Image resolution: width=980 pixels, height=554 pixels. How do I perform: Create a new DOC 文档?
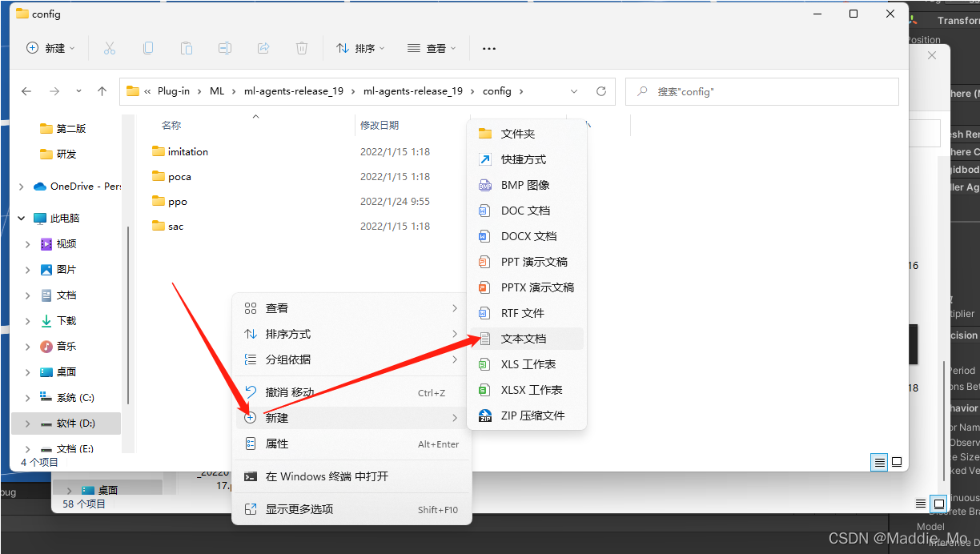[x=527, y=211]
